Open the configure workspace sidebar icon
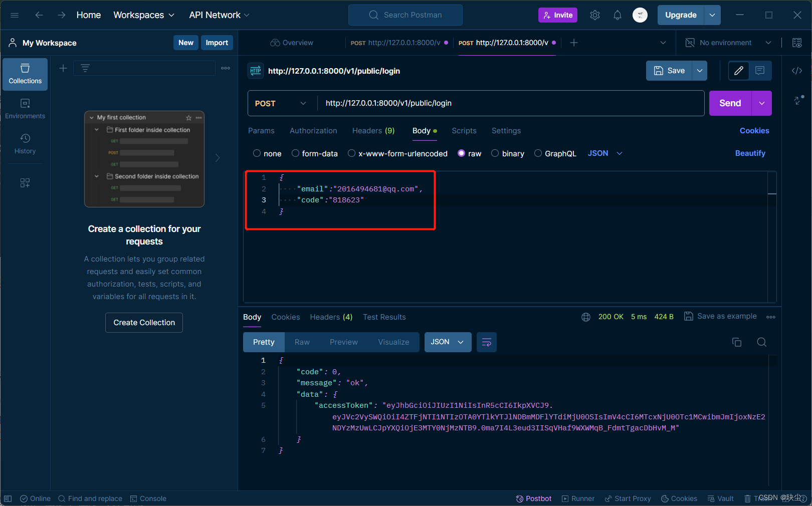The image size is (812, 506). point(25,183)
